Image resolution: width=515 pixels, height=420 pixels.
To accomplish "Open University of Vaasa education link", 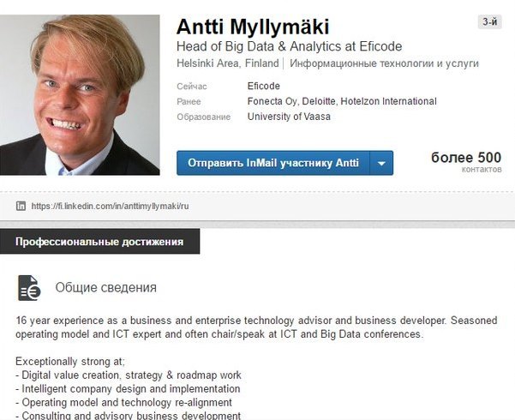I will pos(288,117).
